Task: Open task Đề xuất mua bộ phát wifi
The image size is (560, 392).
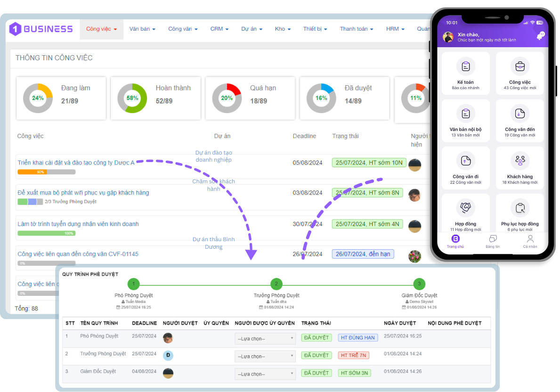Action: (83, 193)
